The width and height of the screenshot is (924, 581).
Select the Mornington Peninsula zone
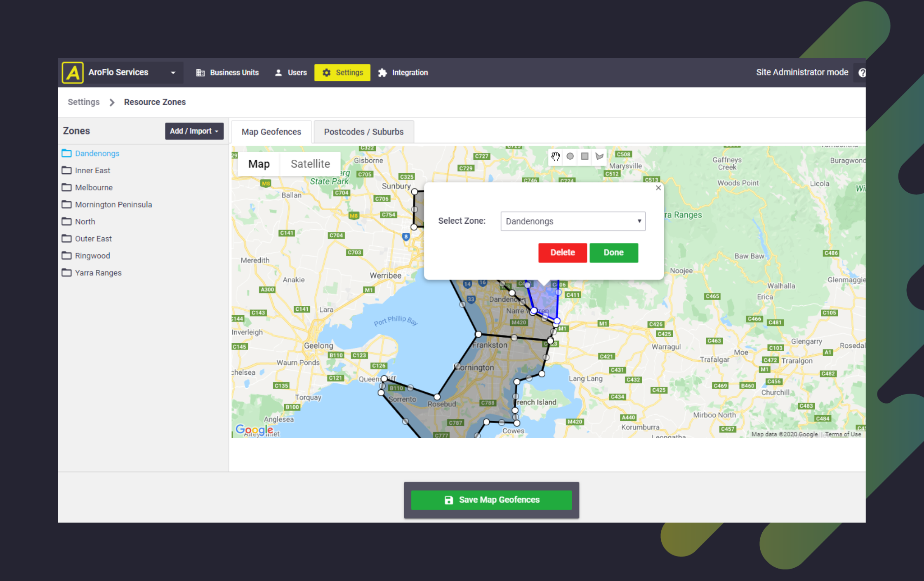113,205
